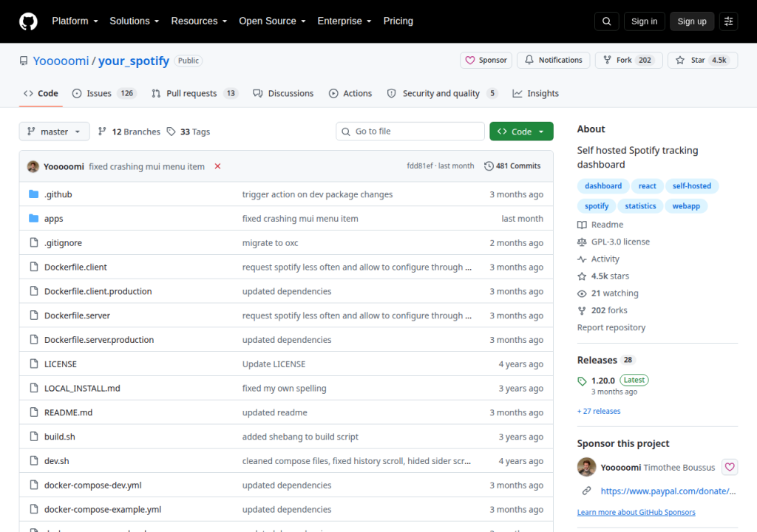Click the heart icon on Sponsor button
The height and width of the screenshot is (532, 757).
(x=469, y=61)
